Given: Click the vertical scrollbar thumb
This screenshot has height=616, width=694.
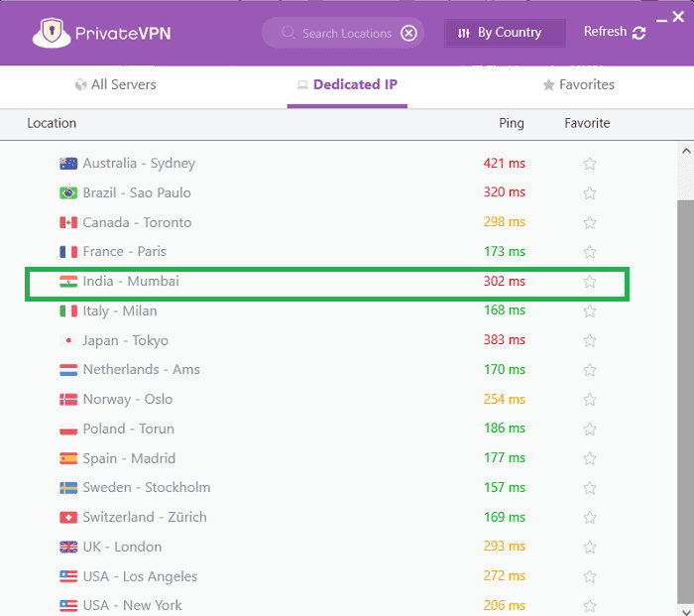Looking at the screenshot, I should [x=686, y=401].
